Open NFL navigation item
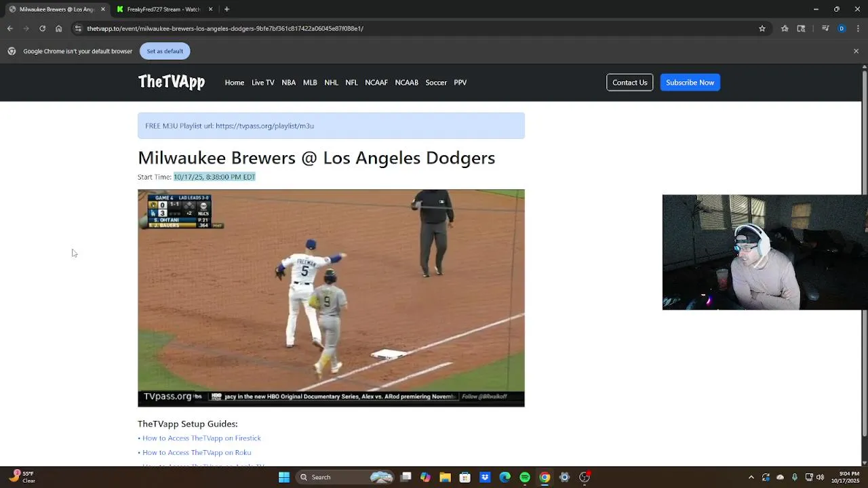The width and height of the screenshot is (868, 488). point(351,83)
